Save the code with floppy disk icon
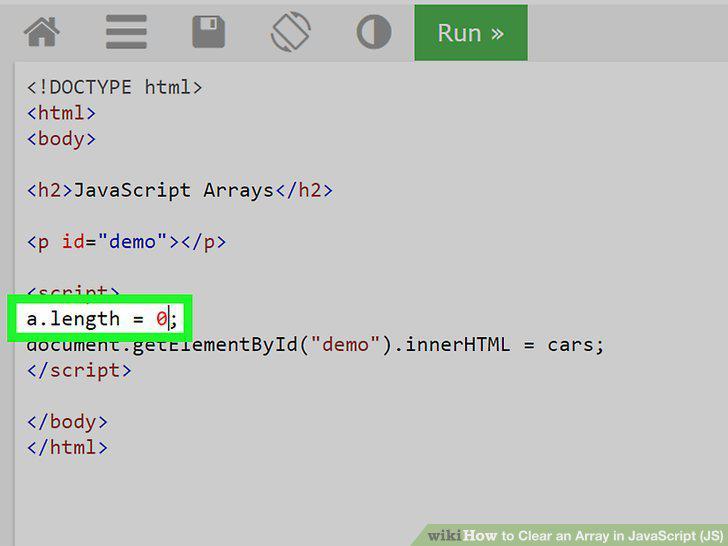The width and height of the screenshot is (728, 546). click(x=208, y=32)
